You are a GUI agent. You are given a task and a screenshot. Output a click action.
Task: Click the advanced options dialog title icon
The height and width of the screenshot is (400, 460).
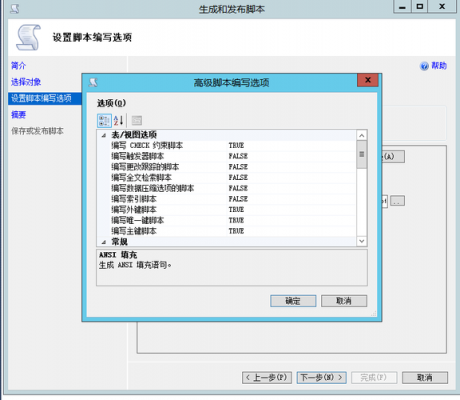93,82
